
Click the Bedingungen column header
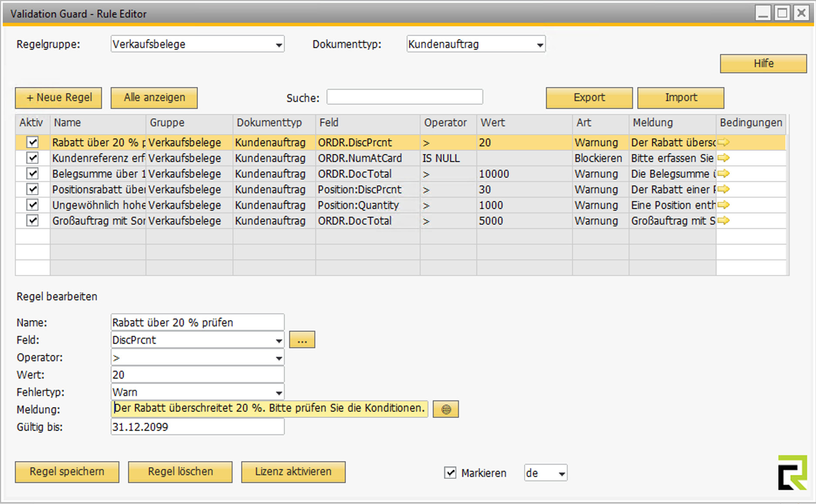(x=751, y=123)
